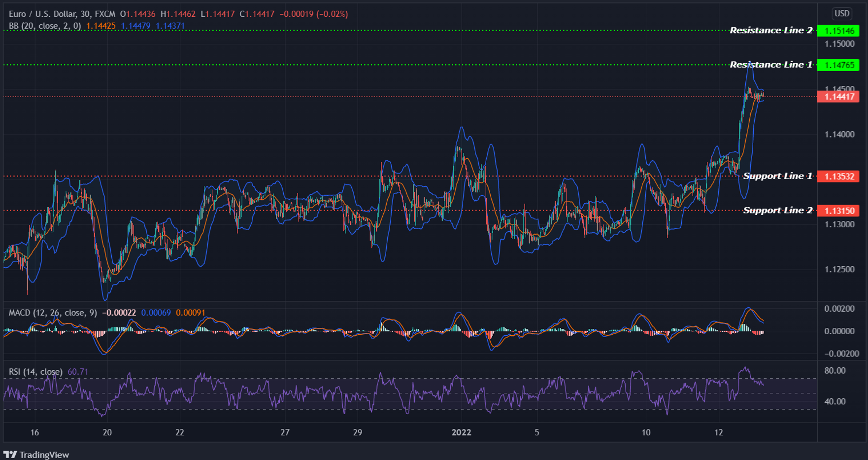Click the Support Line 2 price tag 1.13150
This screenshot has width=868, height=460.
(x=840, y=211)
